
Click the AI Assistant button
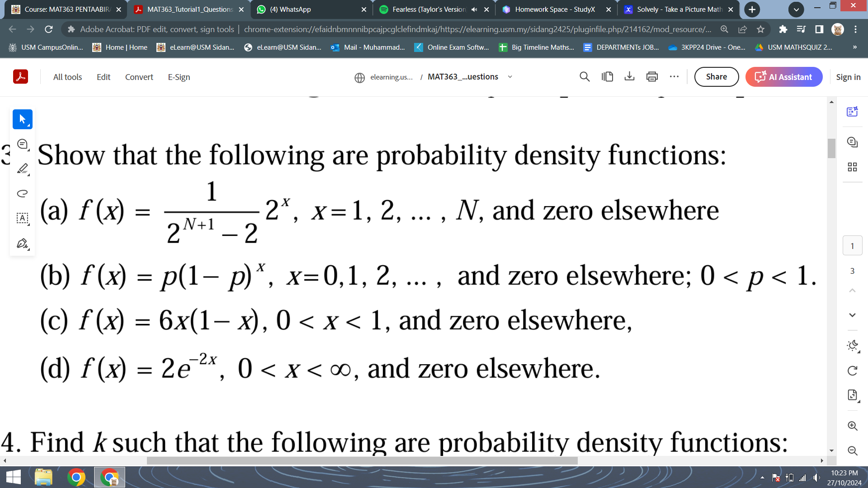[x=783, y=76]
